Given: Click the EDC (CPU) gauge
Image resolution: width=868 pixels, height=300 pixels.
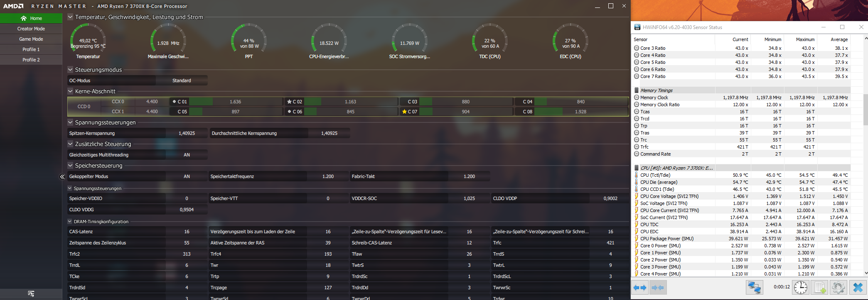Looking at the screenshot, I should 570,41.
